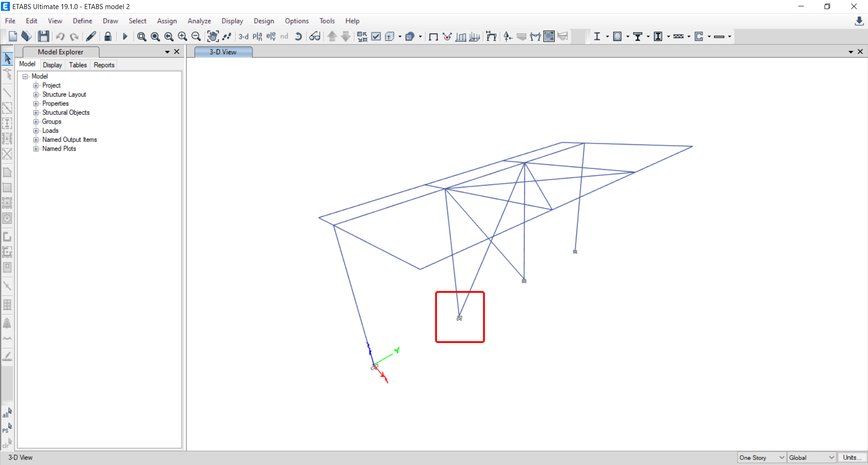This screenshot has width=868, height=465.
Task: Toggle the lock model padlock icon
Action: (x=108, y=37)
